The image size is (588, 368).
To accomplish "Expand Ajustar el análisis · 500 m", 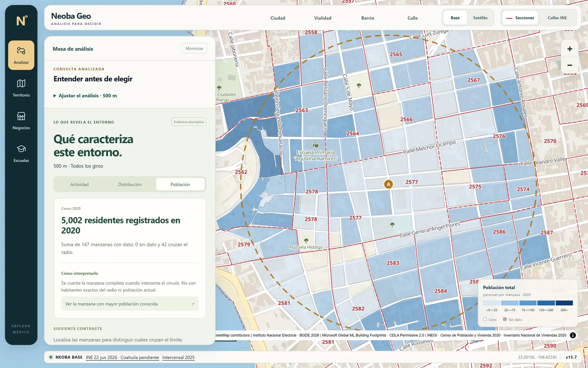I will click(85, 96).
